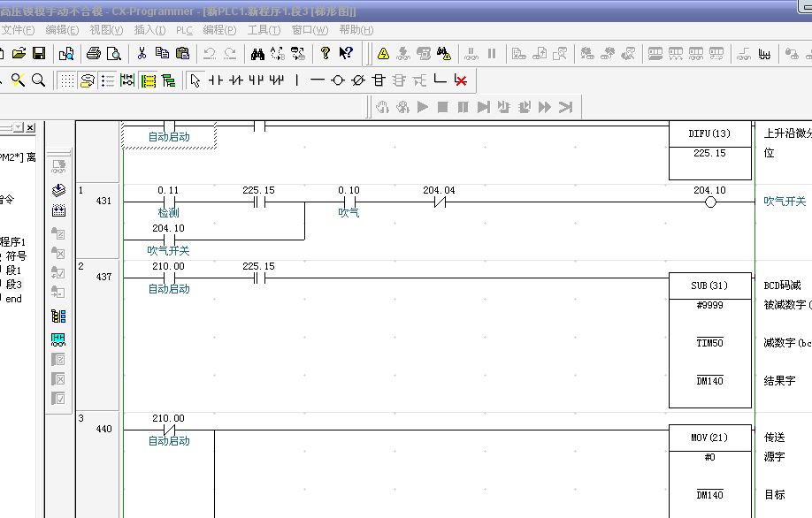Select the new PLC instruction tool
This screenshot has height=518, width=812.
pos(379,80)
